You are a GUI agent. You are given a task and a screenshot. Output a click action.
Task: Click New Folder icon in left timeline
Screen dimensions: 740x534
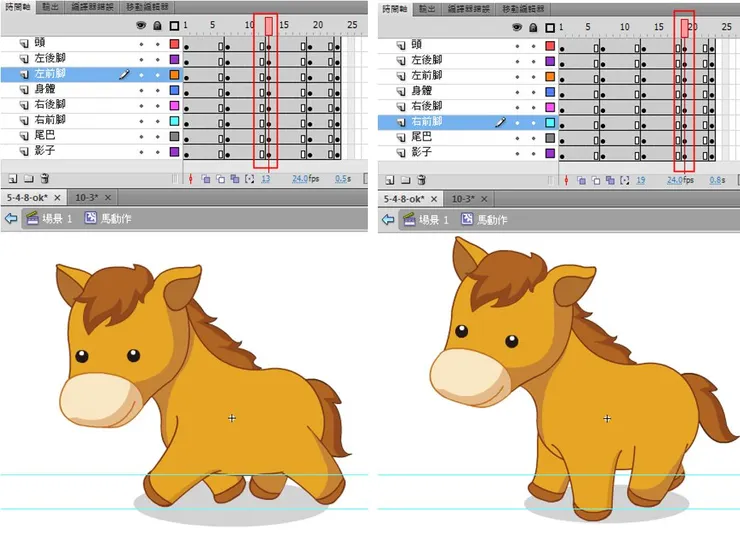[29, 179]
